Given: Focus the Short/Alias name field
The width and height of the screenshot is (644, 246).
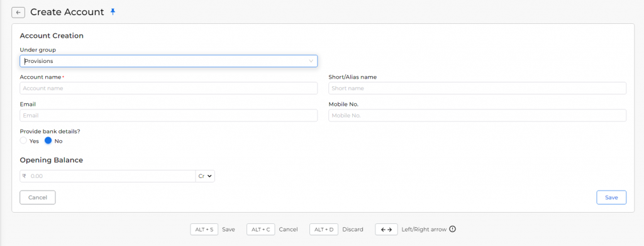Looking at the screenshot, I should coord(477,88).
